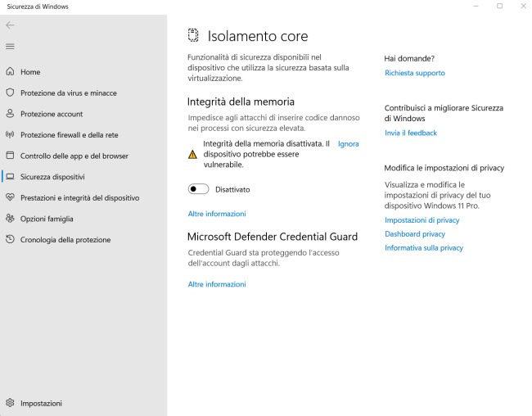Open Protezione da virus e minacce

pos(83,93)
